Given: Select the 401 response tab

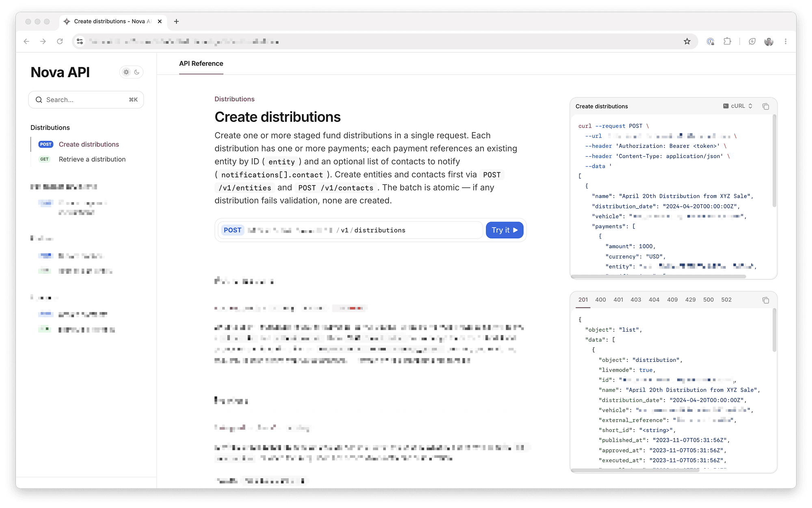Looking at the screenshot, I should pos(618,300).
